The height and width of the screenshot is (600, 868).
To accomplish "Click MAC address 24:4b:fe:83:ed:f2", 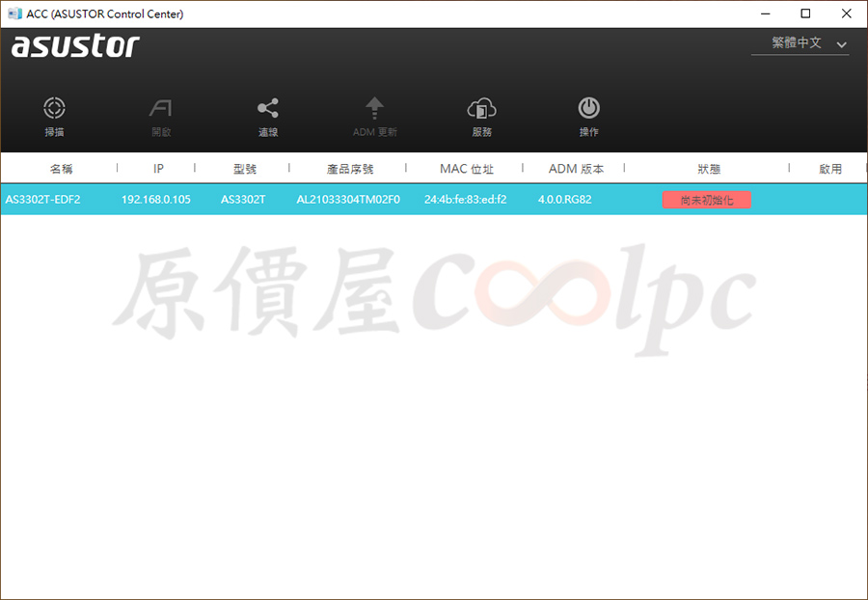I will point(465,200).
